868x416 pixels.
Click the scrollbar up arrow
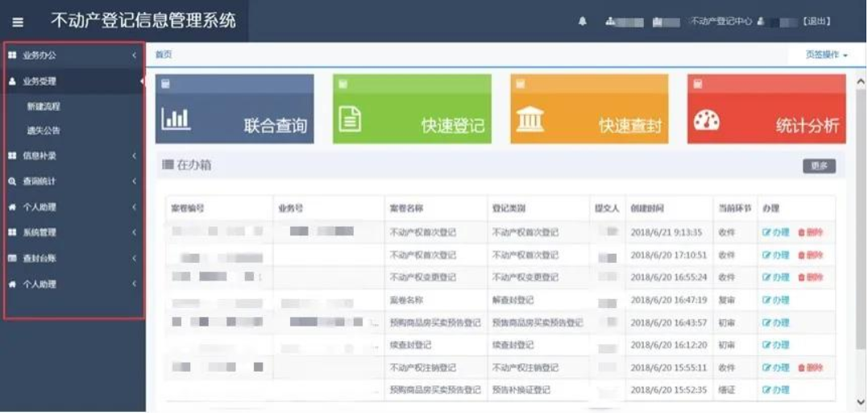[x=861, y=82]
